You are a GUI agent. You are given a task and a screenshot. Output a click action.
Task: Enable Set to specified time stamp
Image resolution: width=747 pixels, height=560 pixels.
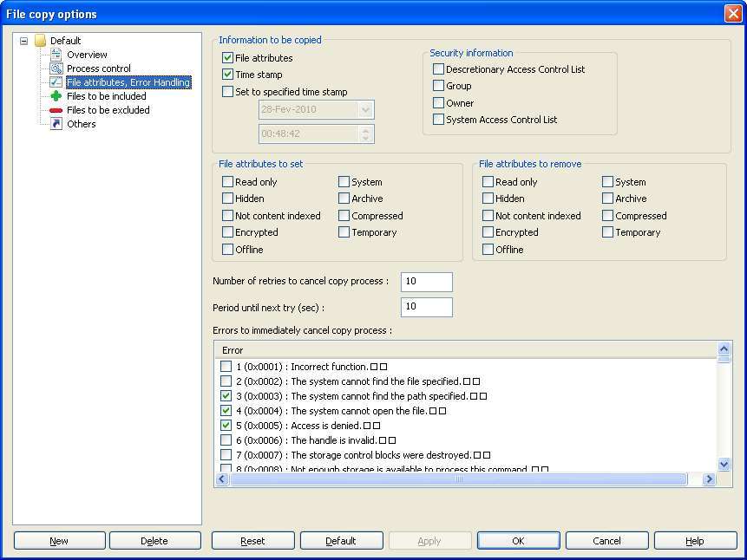pos(228,92)
